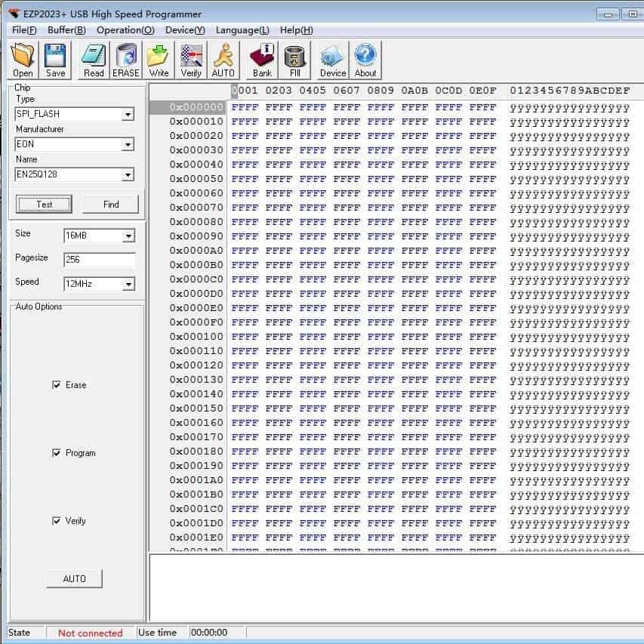Click the ERASE chip toolbar icon
The image size is (644, 644).
tap(126, 60)
